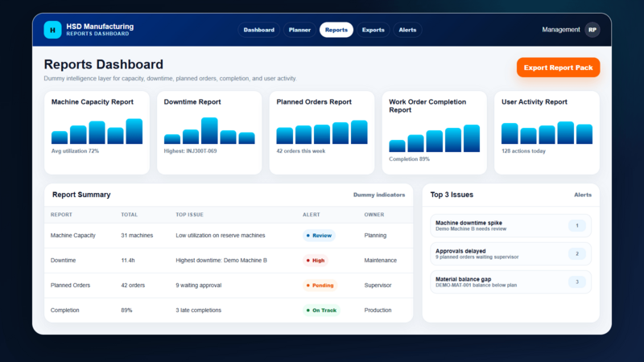Click rank badge 3 on Material balance gap
644x362 pixels.
coord(577,282)
